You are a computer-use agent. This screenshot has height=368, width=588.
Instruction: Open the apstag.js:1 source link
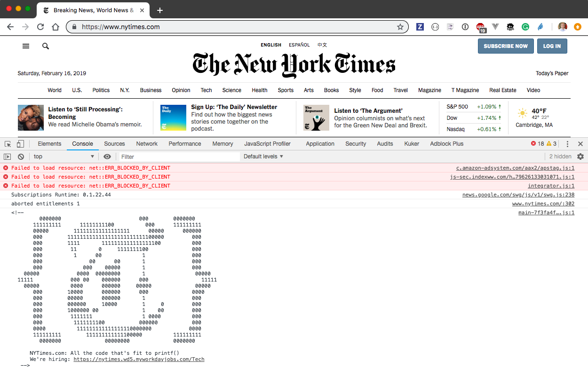point(515,168)
